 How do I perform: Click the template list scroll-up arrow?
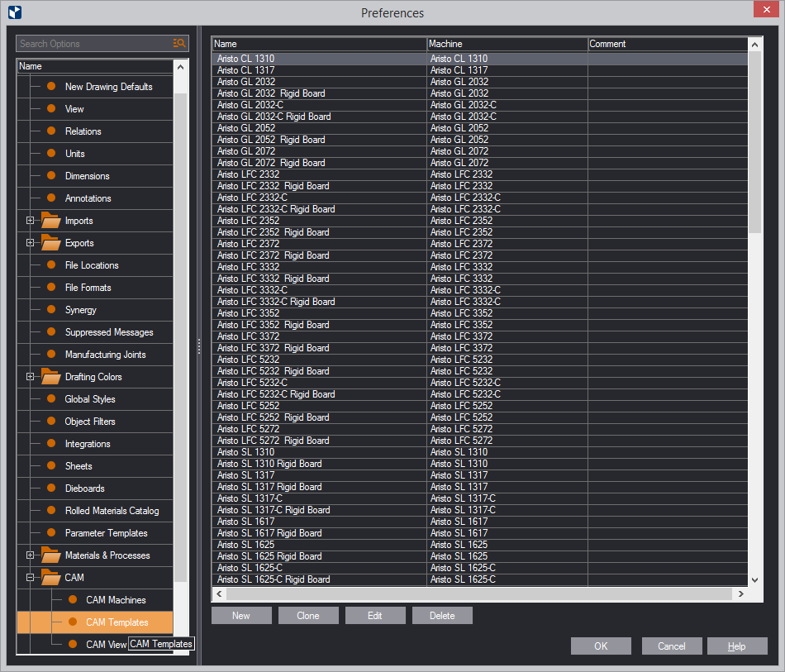pos(755,45)
